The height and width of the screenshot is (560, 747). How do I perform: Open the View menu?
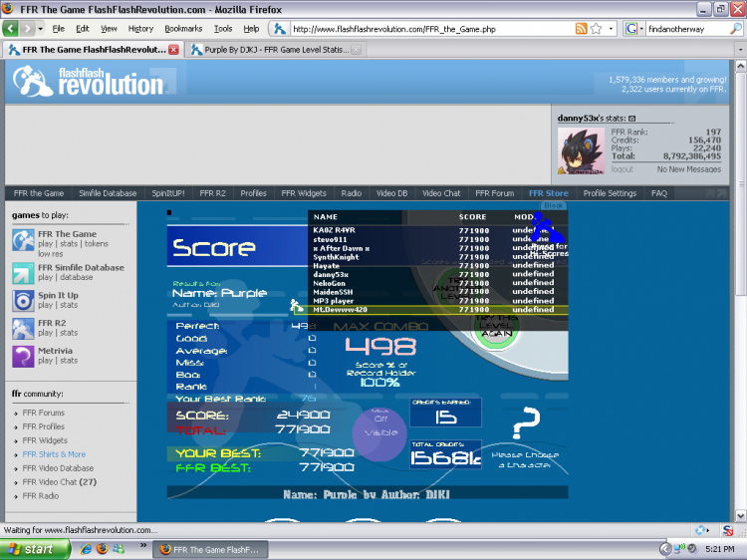[109, 29]
